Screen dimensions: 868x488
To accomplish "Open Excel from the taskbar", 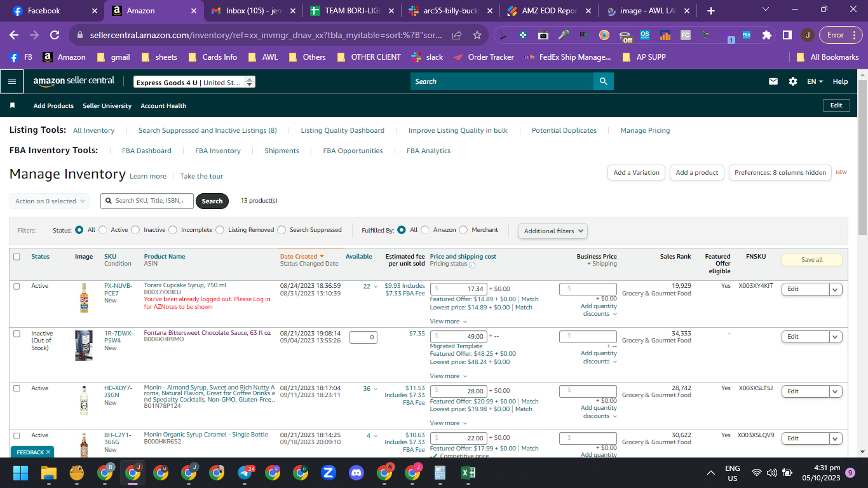I will coord(468,473).
